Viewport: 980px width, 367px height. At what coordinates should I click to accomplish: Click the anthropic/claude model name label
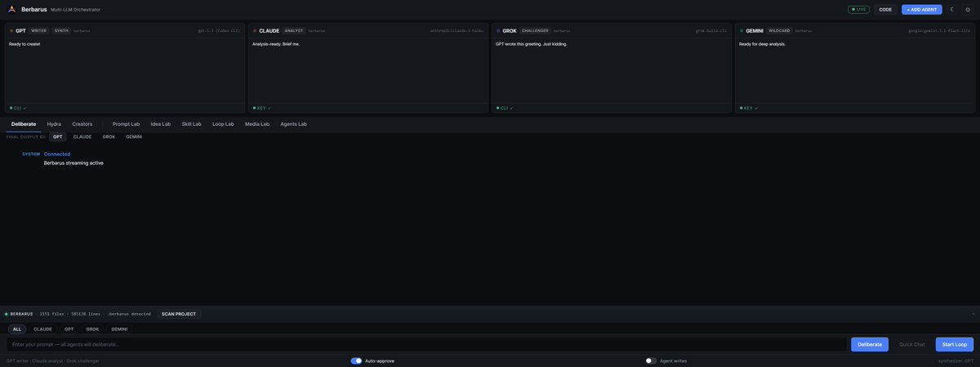tap(457, 30)
